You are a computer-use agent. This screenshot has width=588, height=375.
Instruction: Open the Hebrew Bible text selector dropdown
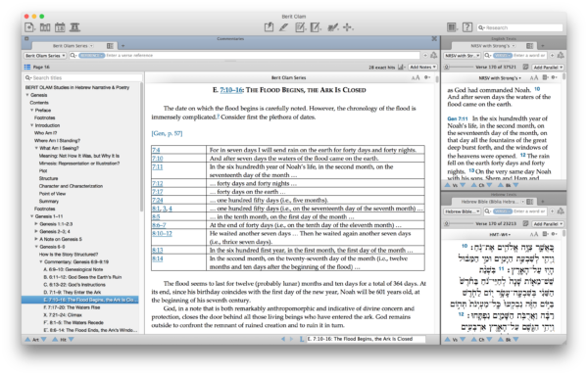coord(462,211)
